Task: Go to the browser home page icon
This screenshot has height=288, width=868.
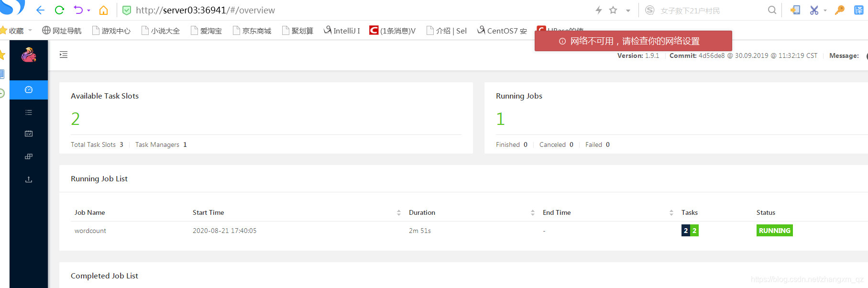Action: (x=103, y=10)
